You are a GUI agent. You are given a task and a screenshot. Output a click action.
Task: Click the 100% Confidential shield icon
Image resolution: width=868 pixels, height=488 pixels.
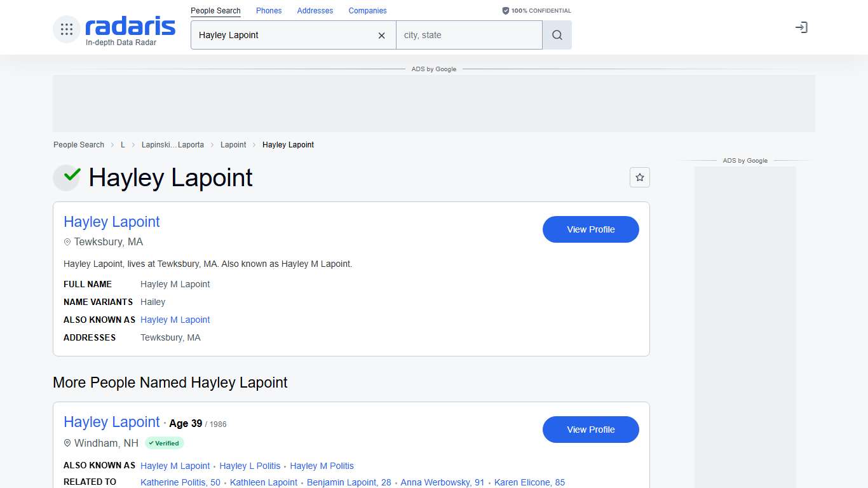click(505, 10)
